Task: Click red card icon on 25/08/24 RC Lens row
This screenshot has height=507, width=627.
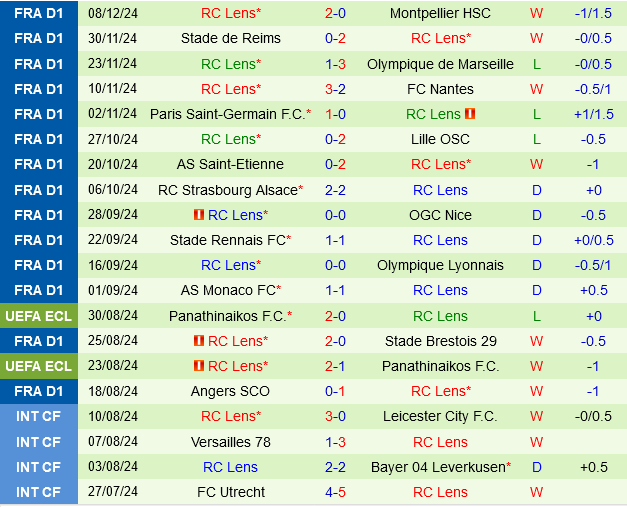Action: [199, 341]
